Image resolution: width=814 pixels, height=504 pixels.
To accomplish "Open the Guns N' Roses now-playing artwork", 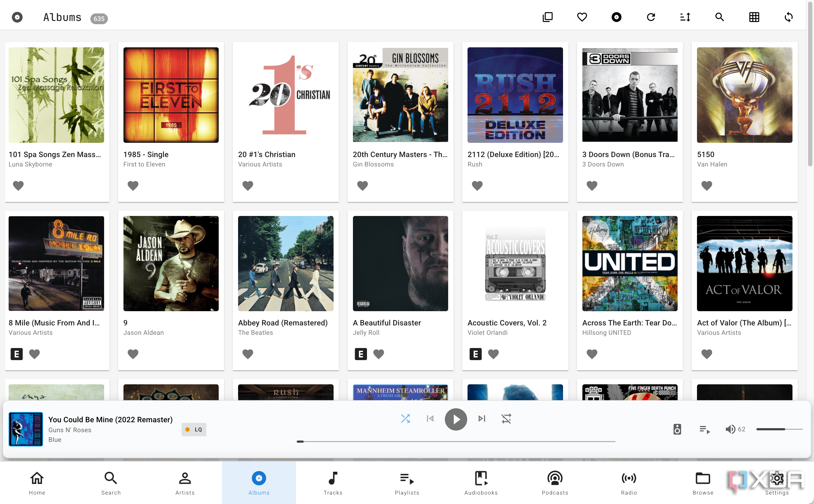I will click(x=26, y=429).
